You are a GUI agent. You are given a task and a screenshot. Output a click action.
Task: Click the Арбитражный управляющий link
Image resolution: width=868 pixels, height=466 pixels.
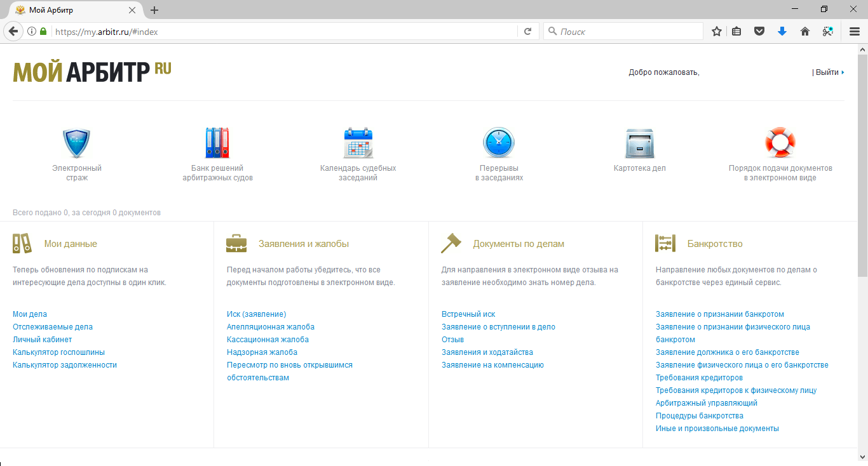[706, 403]
